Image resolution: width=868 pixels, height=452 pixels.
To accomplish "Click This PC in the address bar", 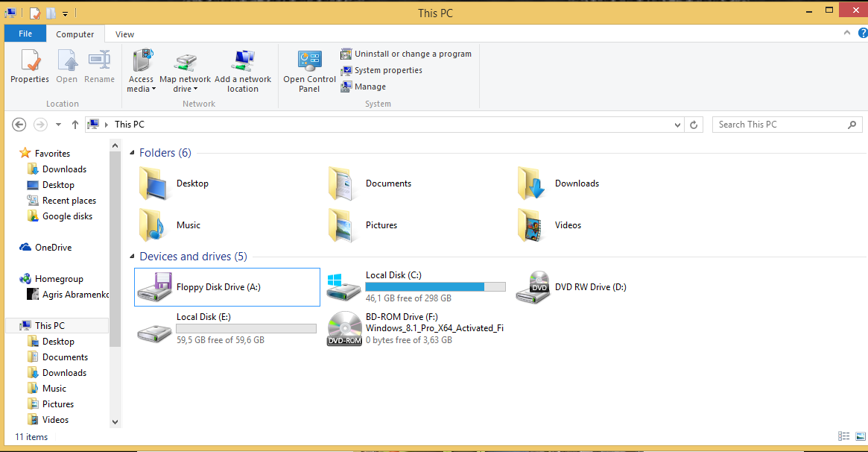I will [x=130, y=125].
